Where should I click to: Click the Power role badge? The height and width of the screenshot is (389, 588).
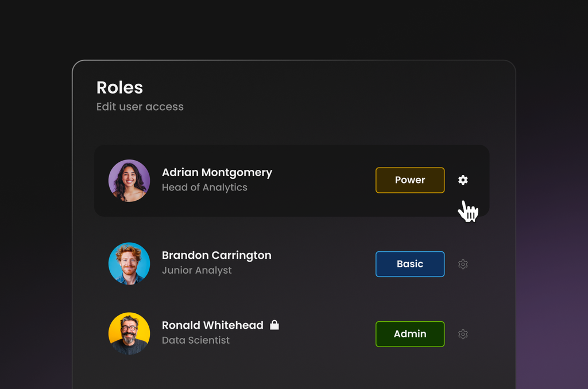pos(410,180)
